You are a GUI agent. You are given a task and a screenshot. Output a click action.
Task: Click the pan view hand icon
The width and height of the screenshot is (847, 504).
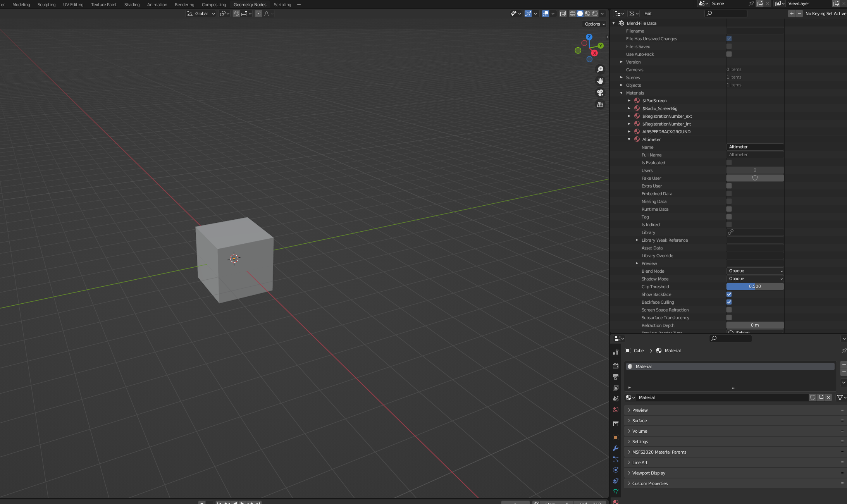pyautogui.click(x=600, y=81)
